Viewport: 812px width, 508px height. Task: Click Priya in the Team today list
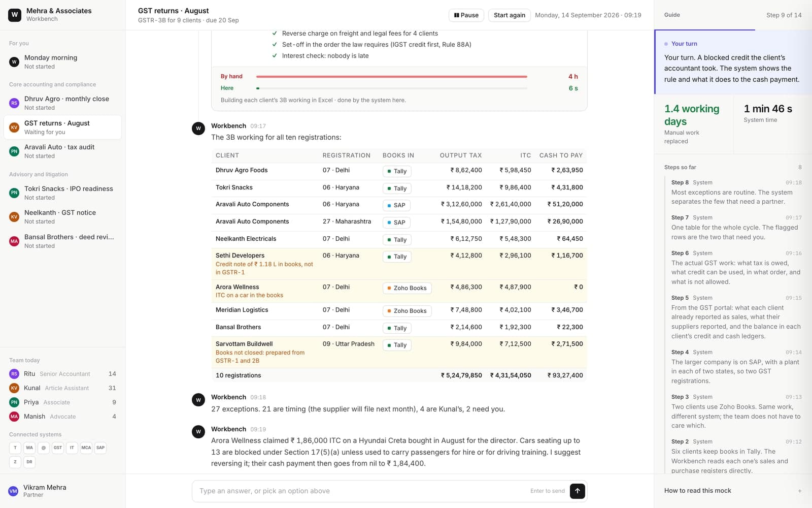62,402
